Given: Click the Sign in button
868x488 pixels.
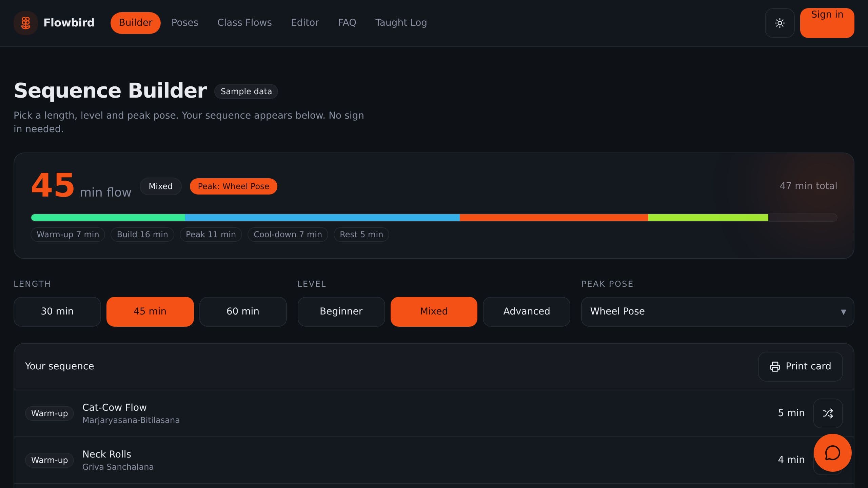Looking at the screenshot, I should pyautogui.click(x=827, y=23).
